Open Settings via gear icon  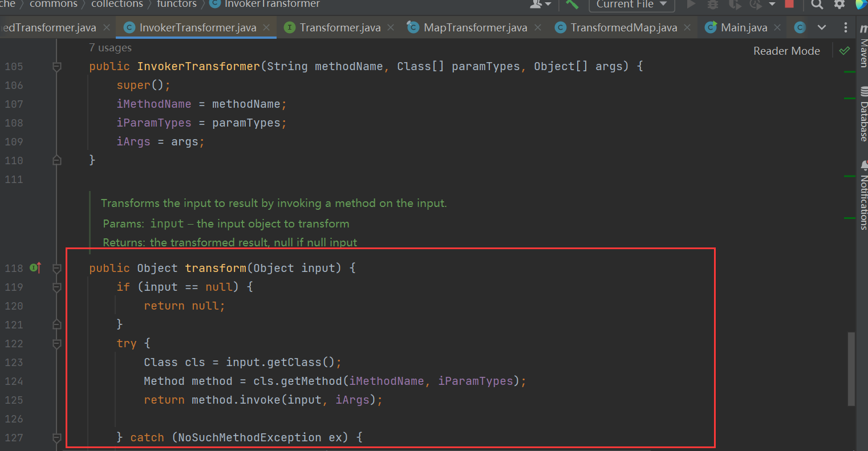click(x=839, y=5)
